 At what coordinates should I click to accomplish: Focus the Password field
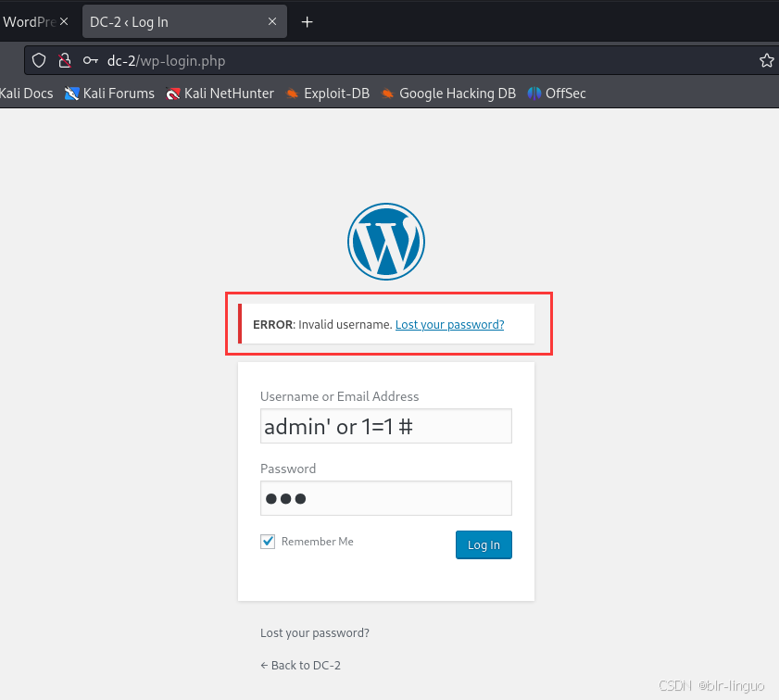[386, 498]
